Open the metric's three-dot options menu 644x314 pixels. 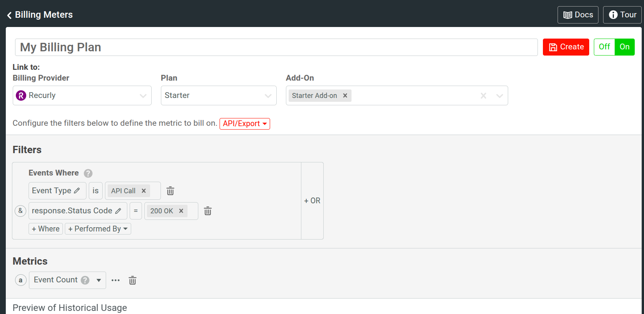coord(115,280)
